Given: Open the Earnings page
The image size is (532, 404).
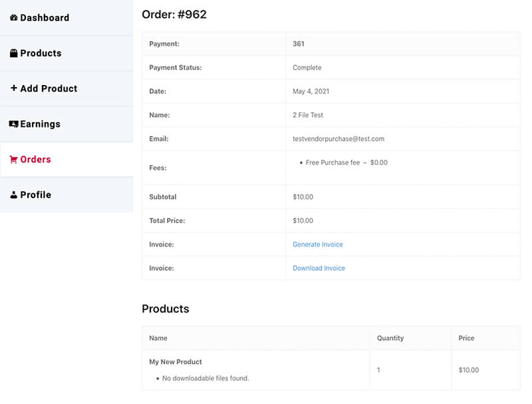Looking at the screenshot, I should 40,124.
